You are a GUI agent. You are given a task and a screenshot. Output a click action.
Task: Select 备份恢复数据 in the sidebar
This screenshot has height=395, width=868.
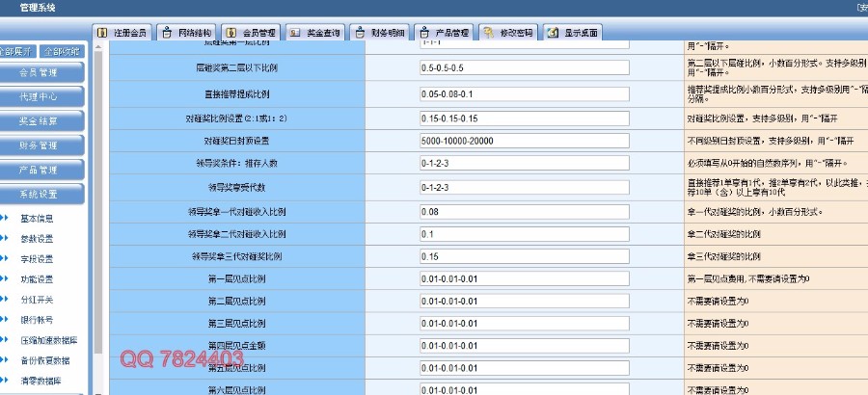coord(42,359)
